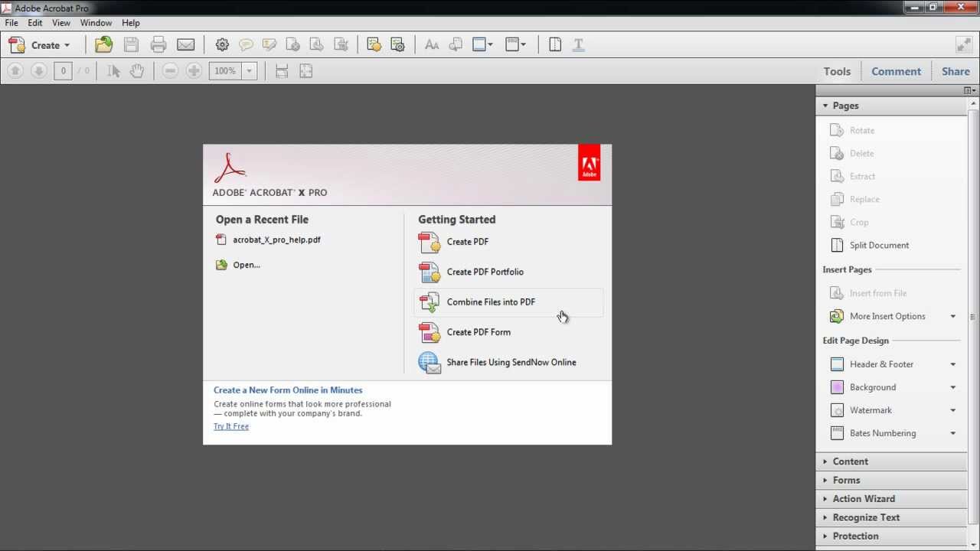Open Bates Numbering dropdown in panel

[x=953, y=433]
